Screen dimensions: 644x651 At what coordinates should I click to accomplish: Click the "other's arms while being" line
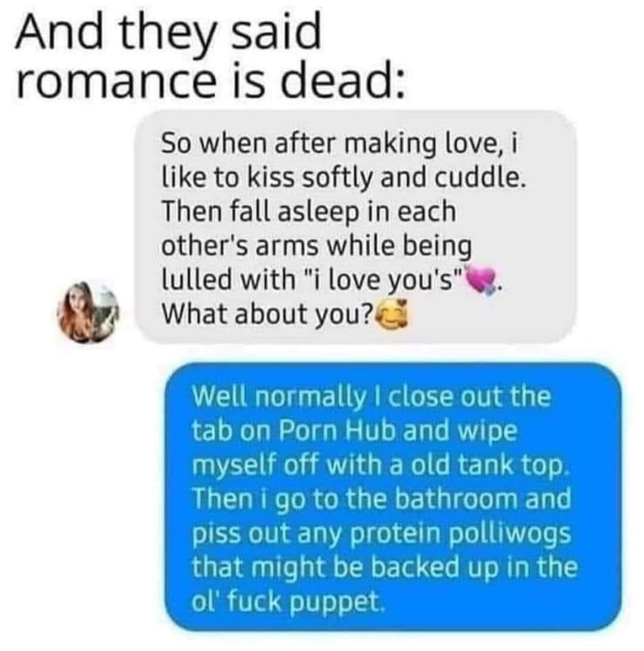tap(317, 247)
